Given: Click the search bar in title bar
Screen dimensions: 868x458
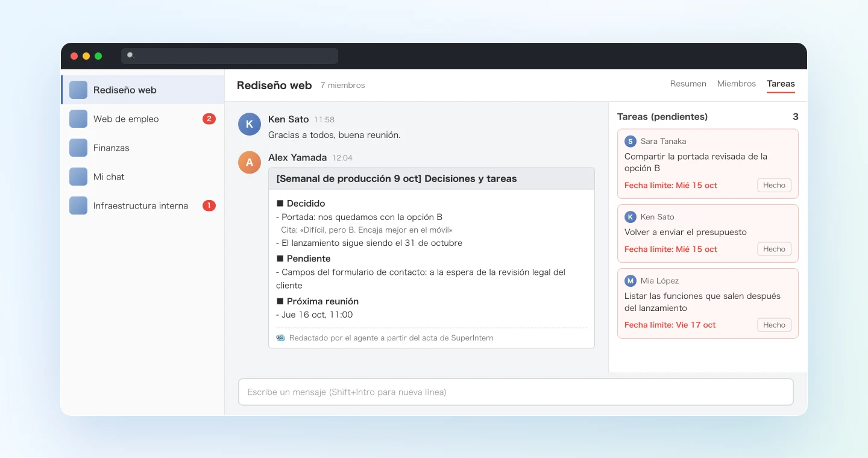Looking at the screenshot, I should click(x=230, y=56).
